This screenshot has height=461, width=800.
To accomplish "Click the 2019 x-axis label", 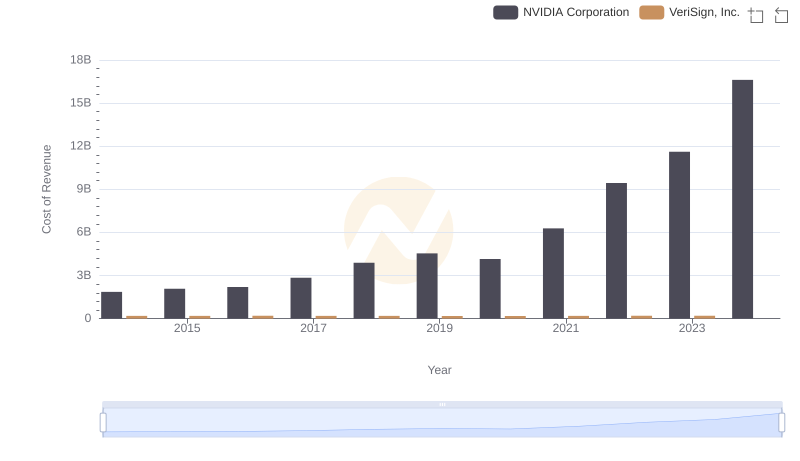I will pos(439,328).
